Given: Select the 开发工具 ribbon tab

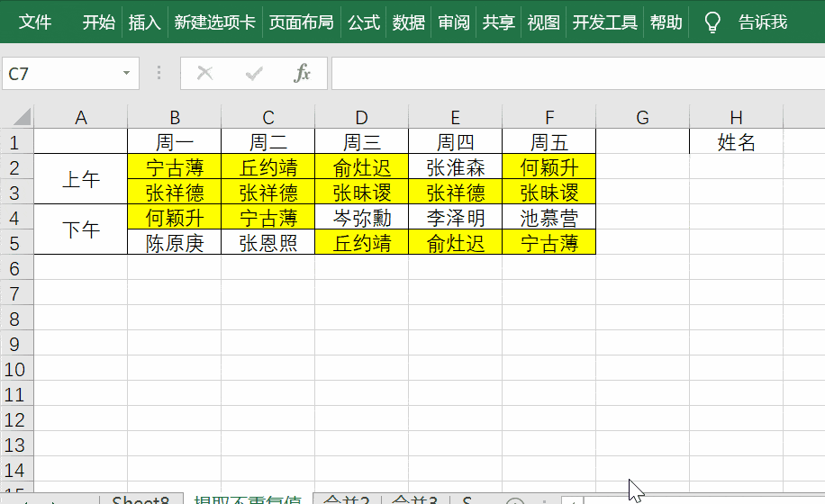Looking at the screenshot, I should (605, 22).
